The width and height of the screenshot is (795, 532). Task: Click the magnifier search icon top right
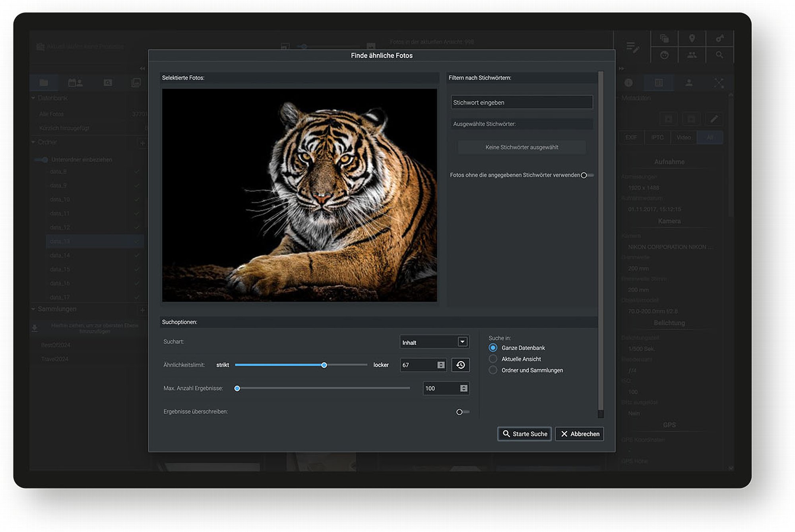point(719,55)
